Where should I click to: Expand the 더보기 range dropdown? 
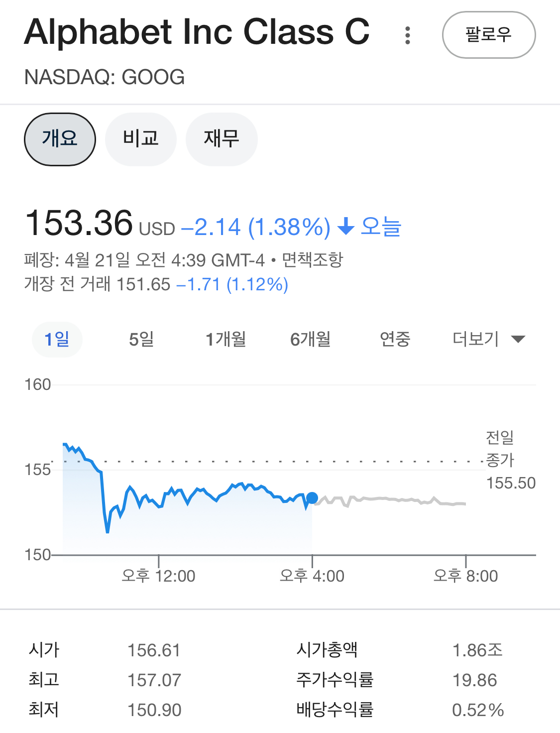(x=489, y=340)
